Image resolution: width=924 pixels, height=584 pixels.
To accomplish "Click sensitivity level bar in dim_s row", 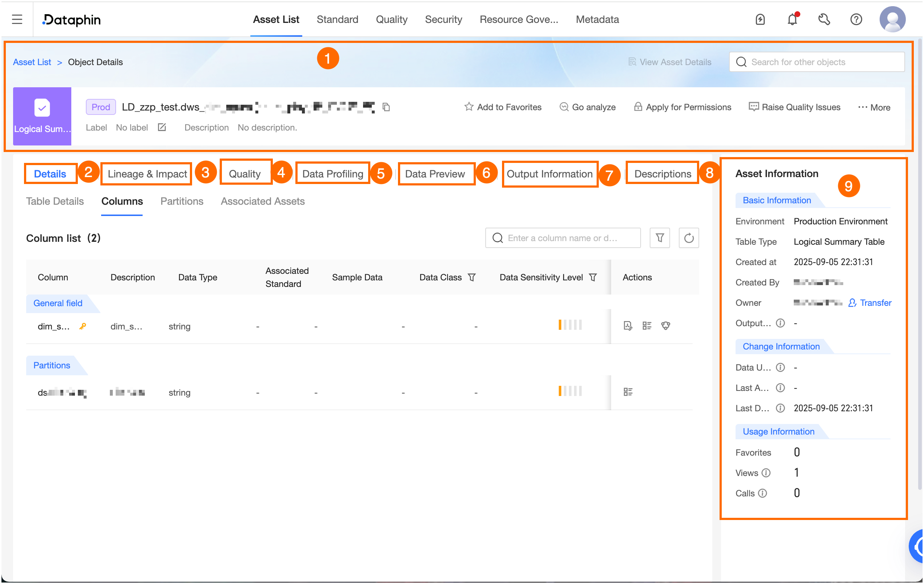I will point(570,325).
